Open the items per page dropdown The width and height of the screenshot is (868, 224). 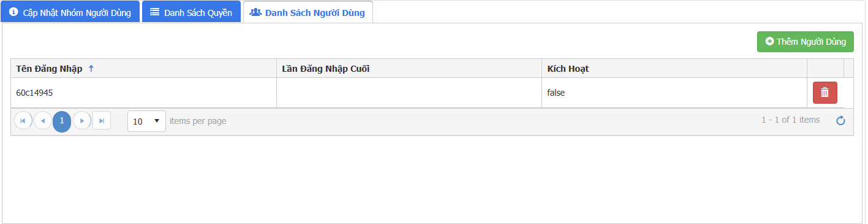(x=146, y=122)
